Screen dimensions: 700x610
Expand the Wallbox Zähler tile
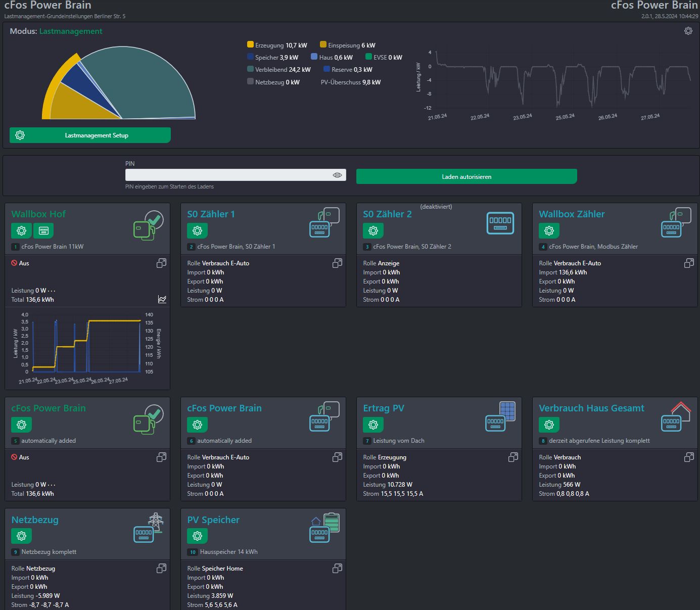[689, 263]
